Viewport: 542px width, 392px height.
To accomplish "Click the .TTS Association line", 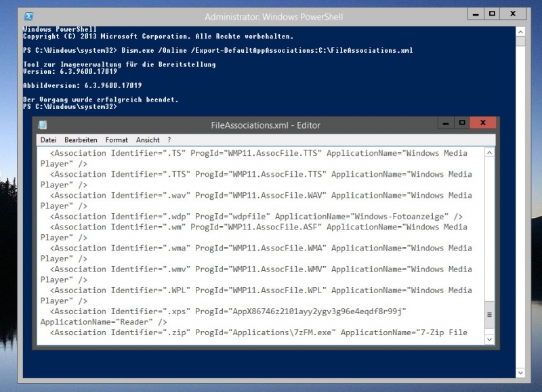I will [x=261, y=174].
